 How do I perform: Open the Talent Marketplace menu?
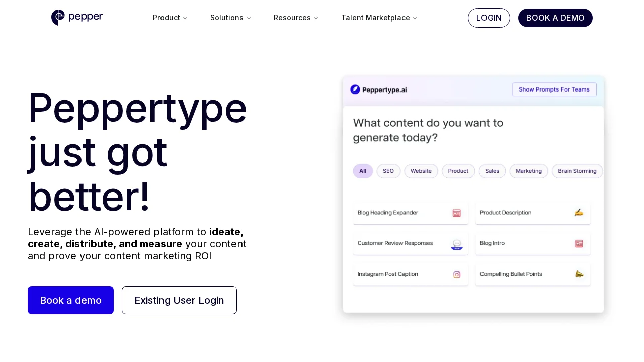pos(379,18)
